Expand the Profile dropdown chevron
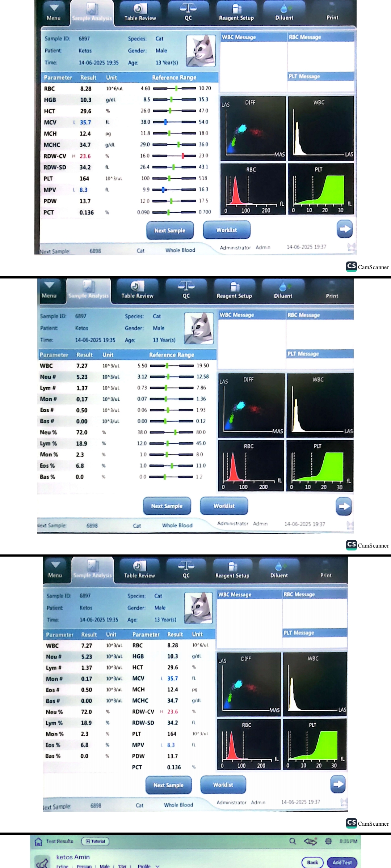 (x=157, y=866)
